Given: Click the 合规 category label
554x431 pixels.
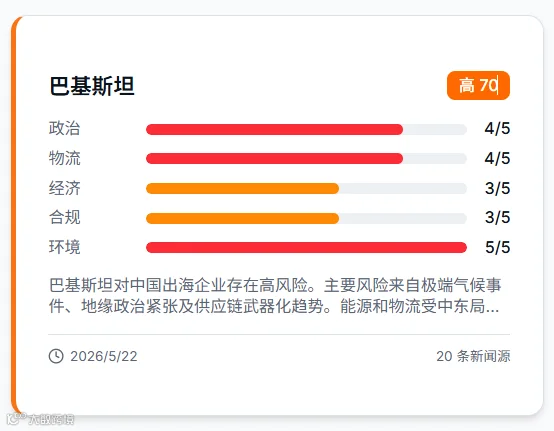Looking at the screenshot, I should 65,217.
